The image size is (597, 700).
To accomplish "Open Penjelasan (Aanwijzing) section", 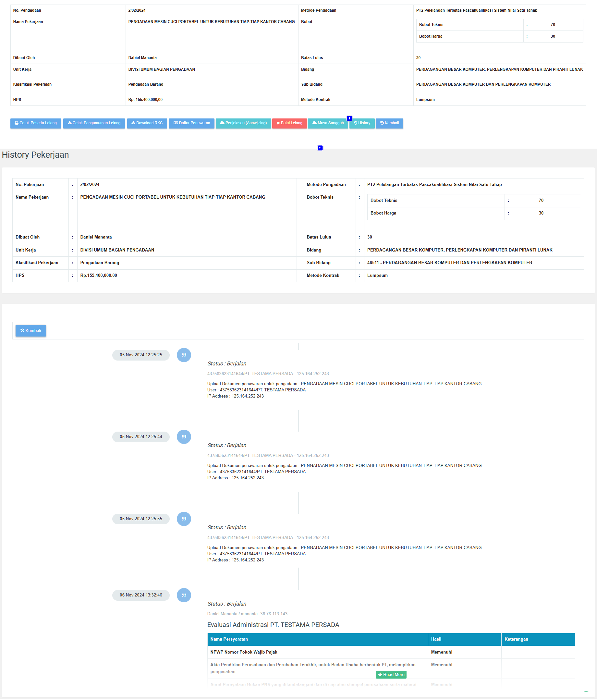I will coord(243,123).
